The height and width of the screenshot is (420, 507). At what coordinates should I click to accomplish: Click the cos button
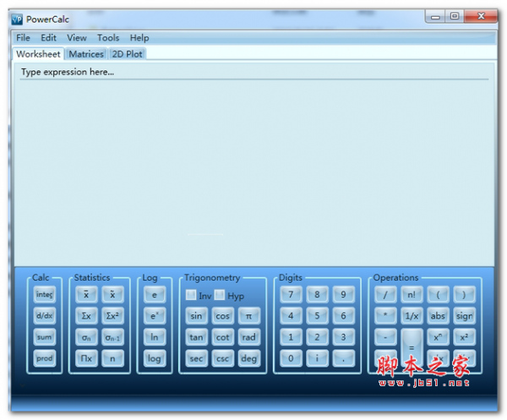pyautogui.click(x=223, y=315)
